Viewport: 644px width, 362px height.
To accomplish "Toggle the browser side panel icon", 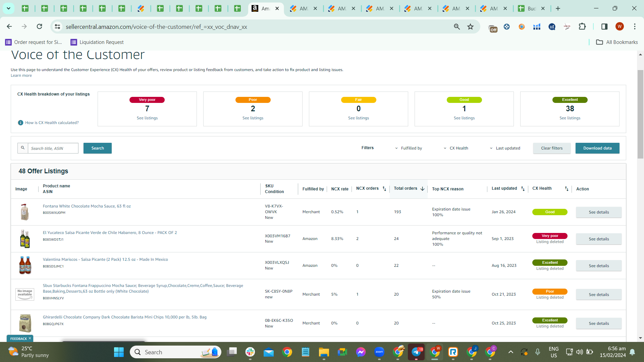I will (604, 27).
